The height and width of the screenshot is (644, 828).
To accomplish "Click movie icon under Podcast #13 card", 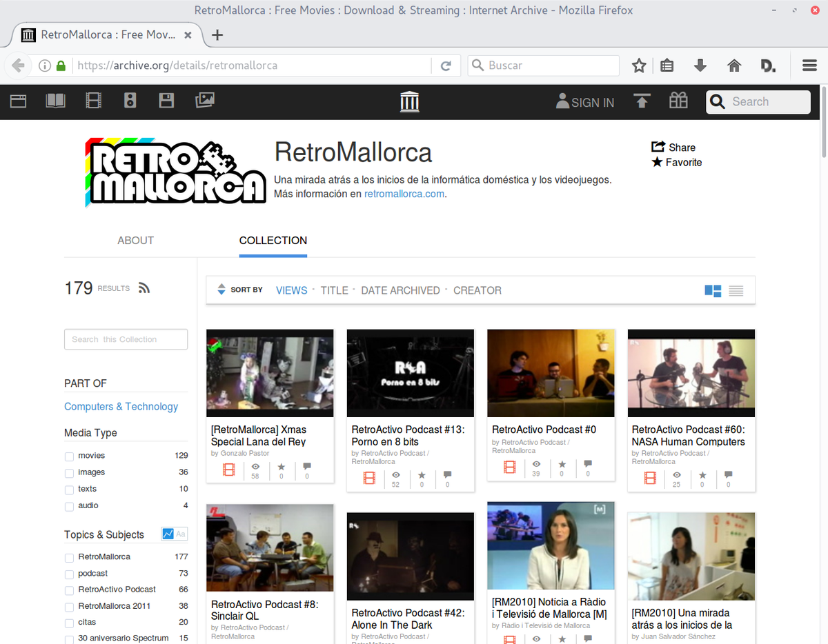I will [369, 478].
